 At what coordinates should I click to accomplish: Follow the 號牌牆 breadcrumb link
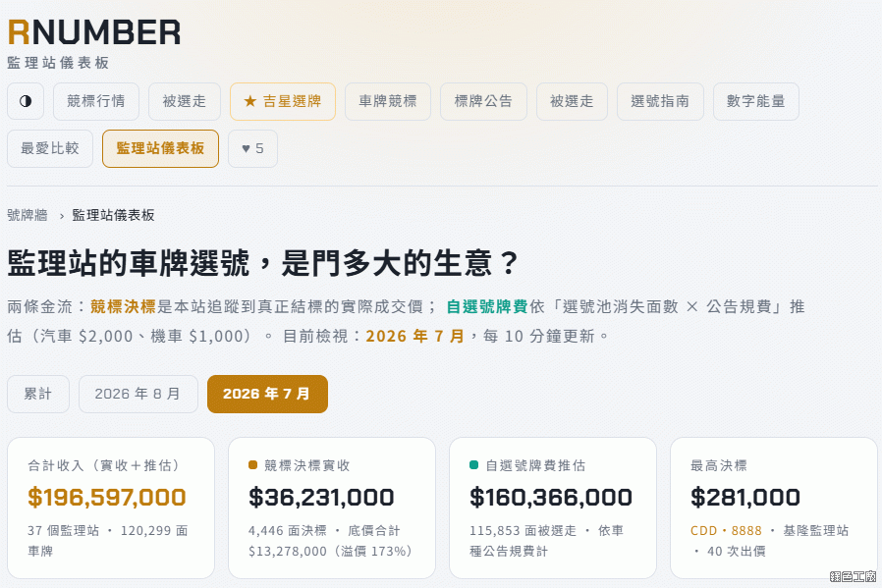(28, 215)
